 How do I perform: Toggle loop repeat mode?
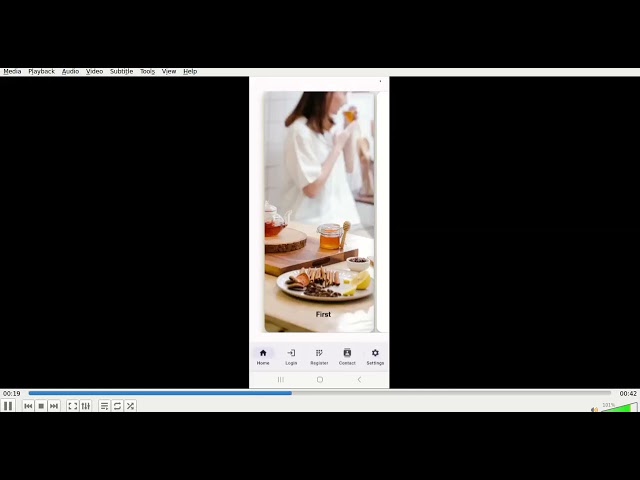(117, 406)
